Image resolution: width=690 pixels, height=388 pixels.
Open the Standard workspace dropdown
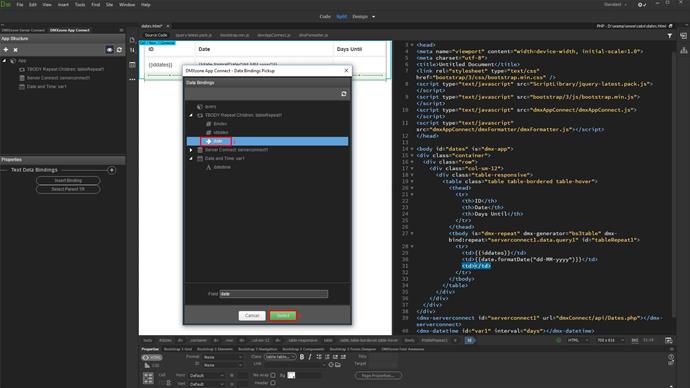[615, 4]
